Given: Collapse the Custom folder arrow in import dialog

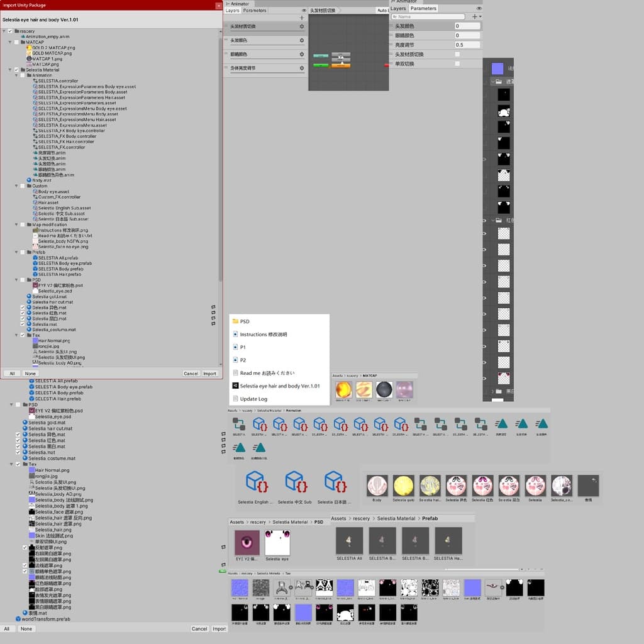Looking at the screenshot, I should 16,186.
